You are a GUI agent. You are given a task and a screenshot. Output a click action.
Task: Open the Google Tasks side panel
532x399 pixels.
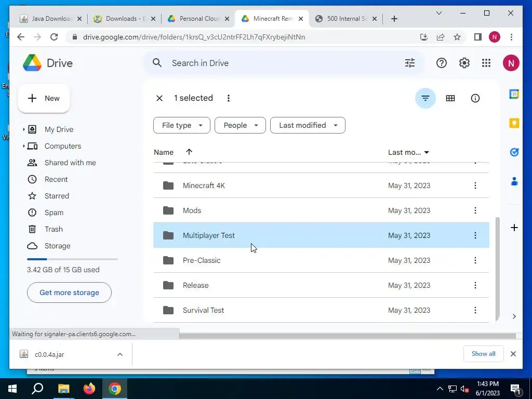[x=514, y=152]
